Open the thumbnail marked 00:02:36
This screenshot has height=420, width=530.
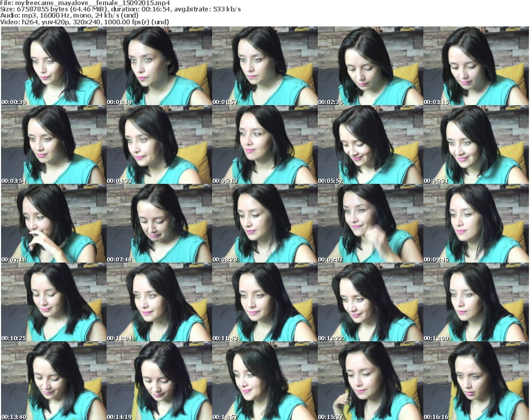pyautogui.click(x=370, y=66)
